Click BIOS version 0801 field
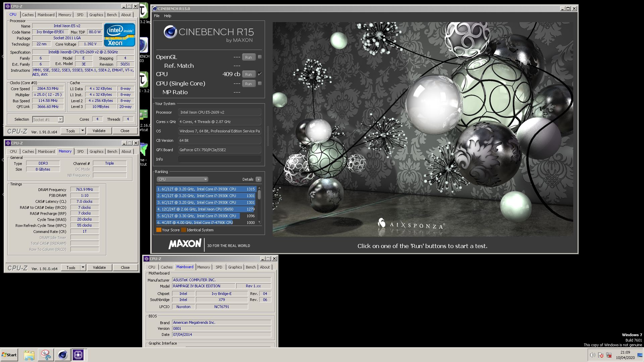The image size is (644, 362). tap(221, 328)
